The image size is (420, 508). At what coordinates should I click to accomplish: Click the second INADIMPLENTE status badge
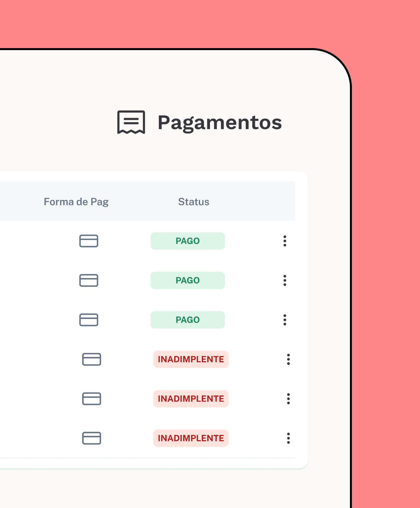191,398
